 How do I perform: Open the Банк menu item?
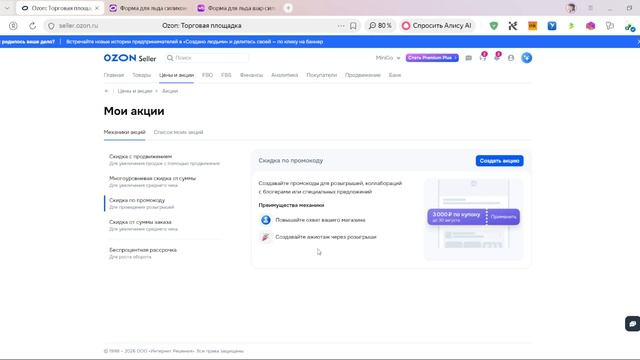click(x=395, y=75)
